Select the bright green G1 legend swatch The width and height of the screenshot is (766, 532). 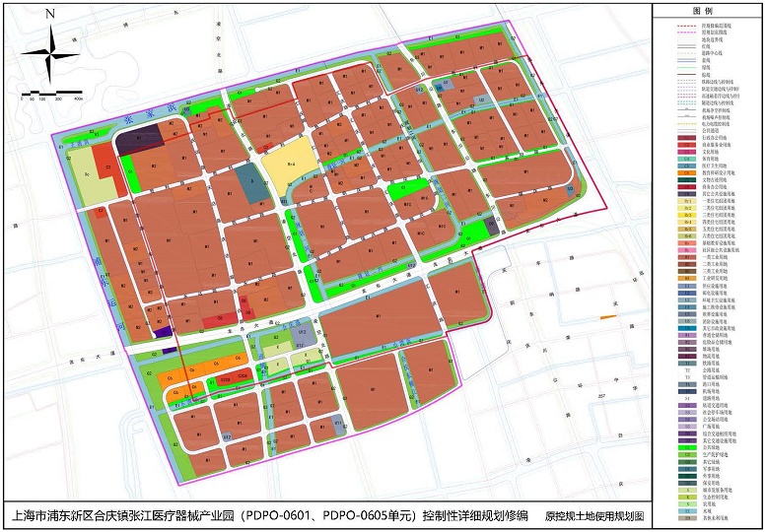point(686,447)
